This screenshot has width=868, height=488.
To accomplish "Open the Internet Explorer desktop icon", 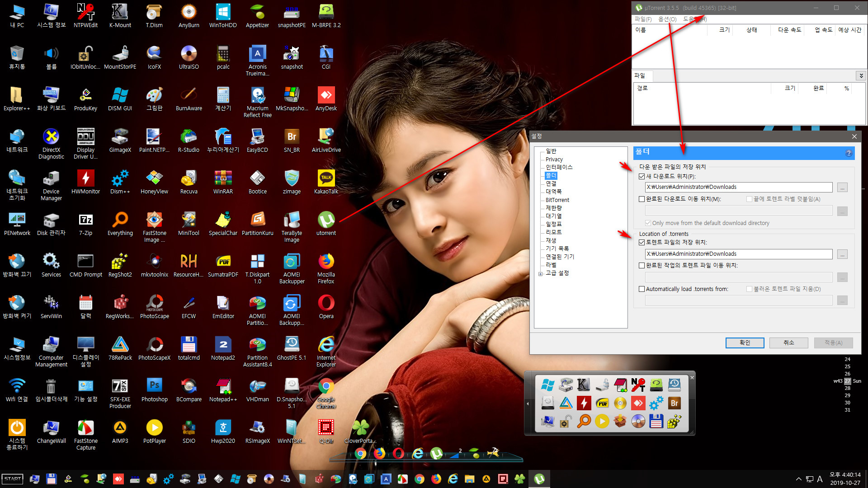I will click(326, 352).
